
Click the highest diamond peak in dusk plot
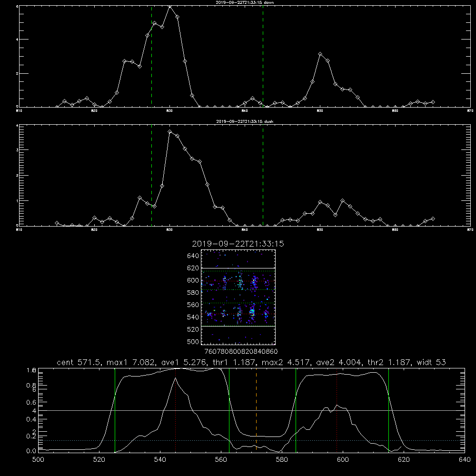pyautogui.click(x=170, y=132)
